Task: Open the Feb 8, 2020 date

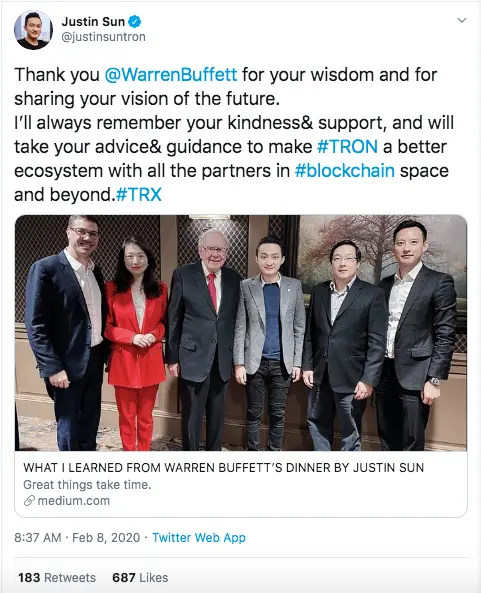Action: 106,537
